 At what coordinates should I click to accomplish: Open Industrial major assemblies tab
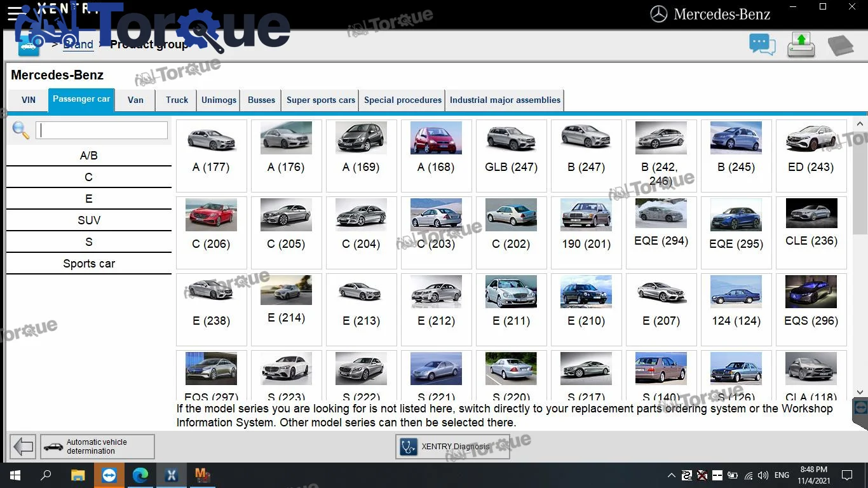pyautogui.click(x=505, y=100)
